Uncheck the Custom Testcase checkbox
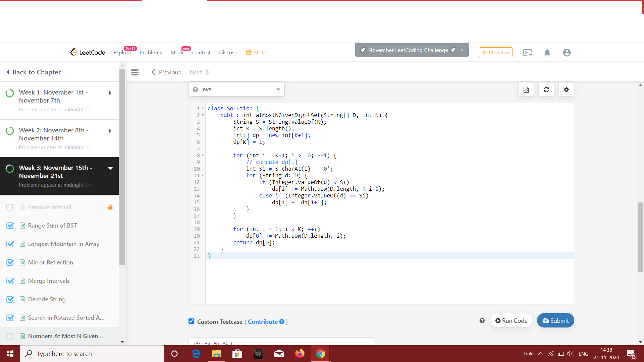This screenshot has width=644, height=362. 191,321
